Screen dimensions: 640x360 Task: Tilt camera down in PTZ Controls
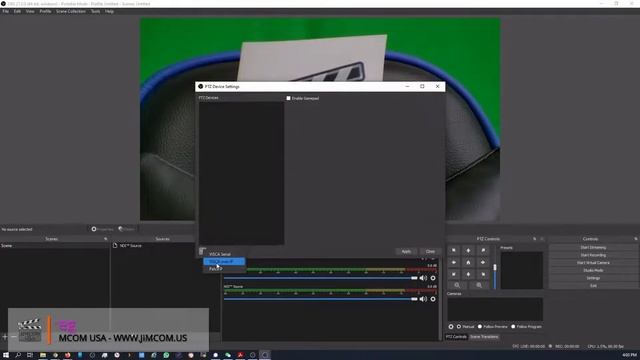[468, 274]
